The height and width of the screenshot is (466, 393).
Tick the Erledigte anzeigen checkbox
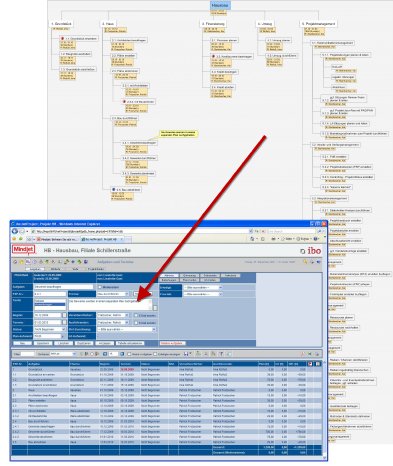(155, 354)
